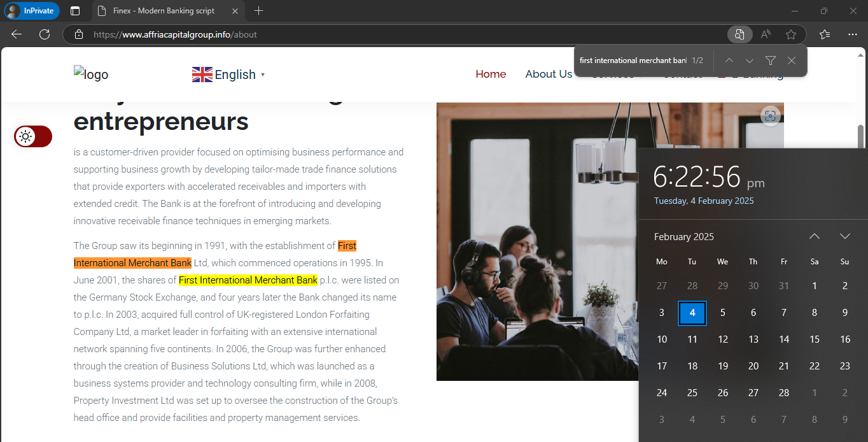Select February 21 in the calendar

(784, 366)
